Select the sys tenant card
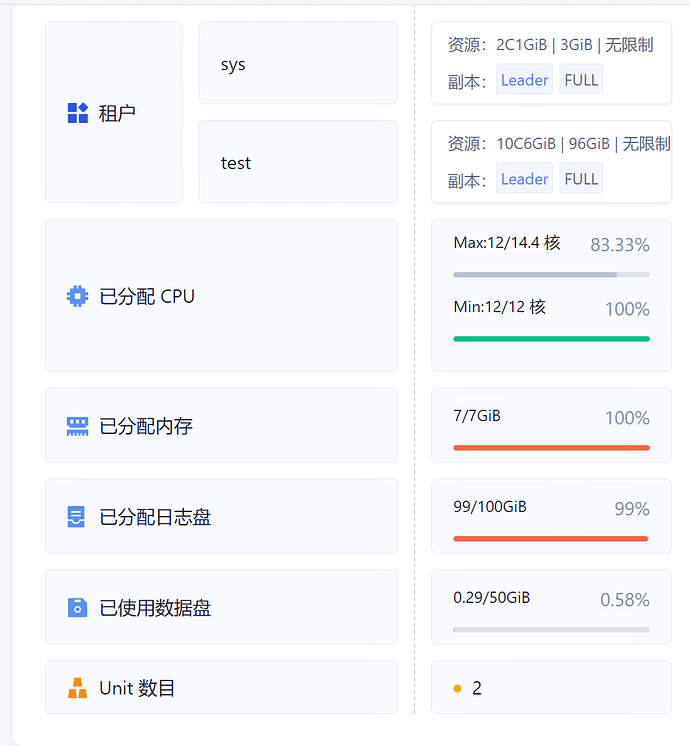690x746 pixels. click(298, 64)
